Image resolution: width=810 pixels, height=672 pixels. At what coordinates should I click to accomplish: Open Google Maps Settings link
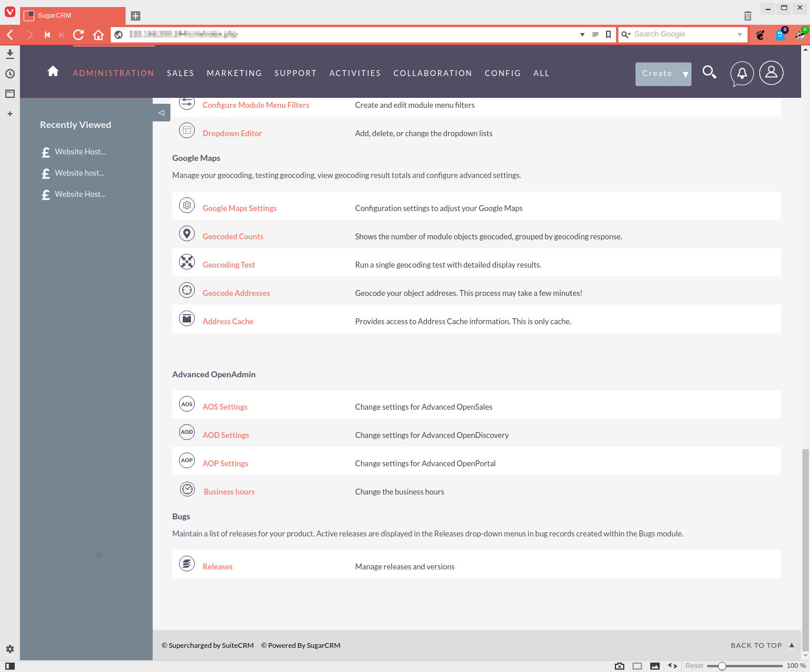pos(239,208)
